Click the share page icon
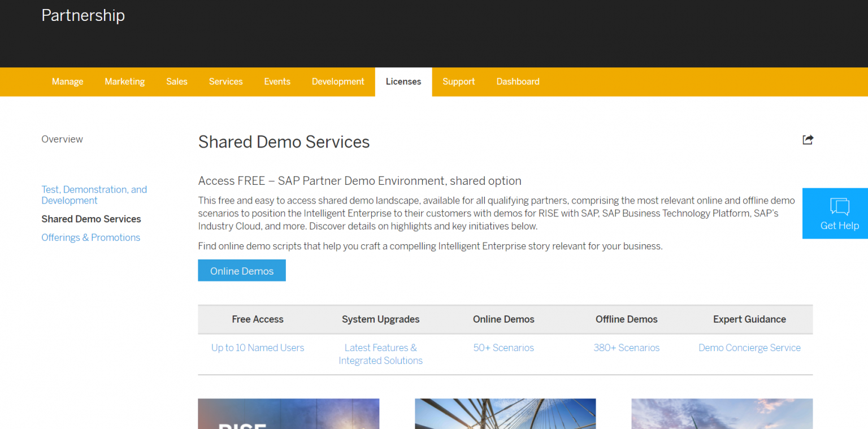The image size is (868, 429). [x=808, y=140]
